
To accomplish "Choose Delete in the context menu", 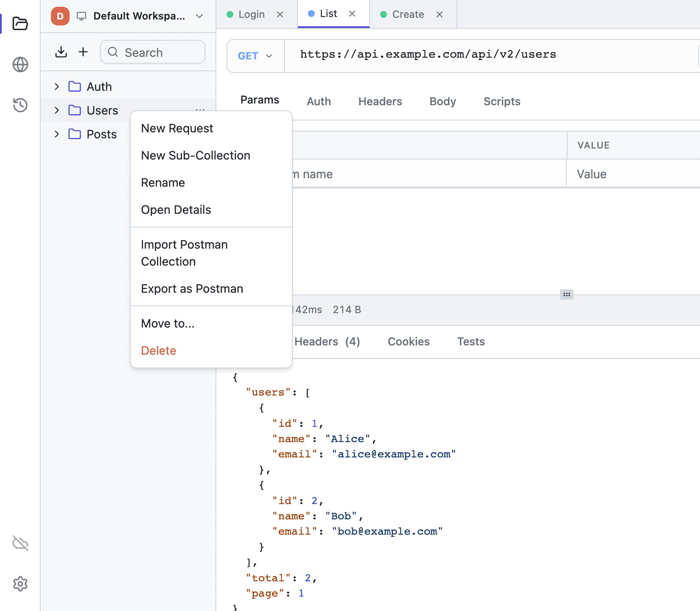I will 211,350.
